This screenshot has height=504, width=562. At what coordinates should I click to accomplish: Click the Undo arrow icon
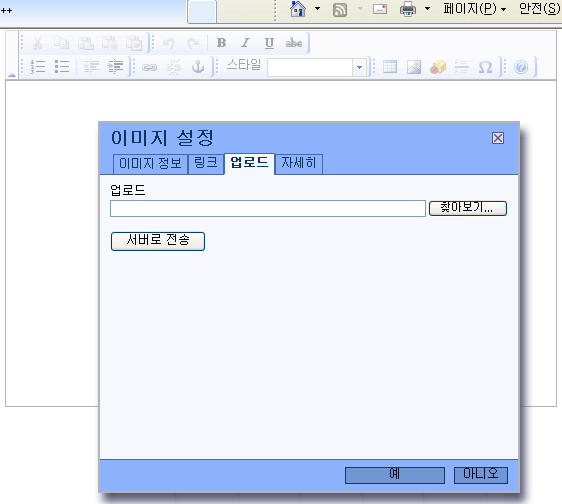click(168, 43)
